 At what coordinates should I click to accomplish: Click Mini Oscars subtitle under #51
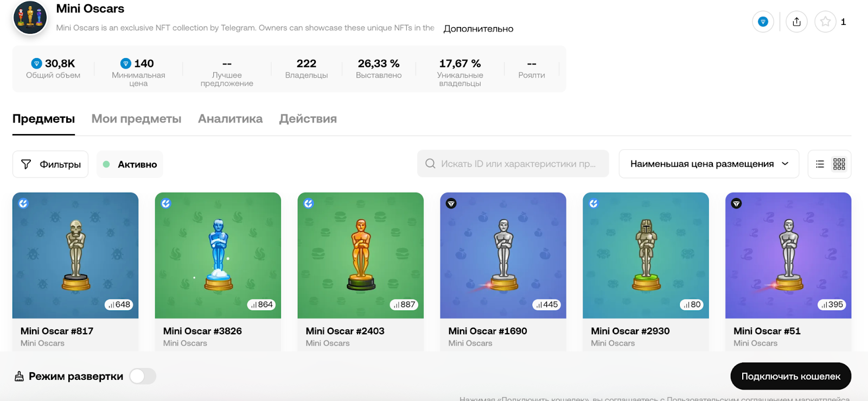[x=755, y=343]
